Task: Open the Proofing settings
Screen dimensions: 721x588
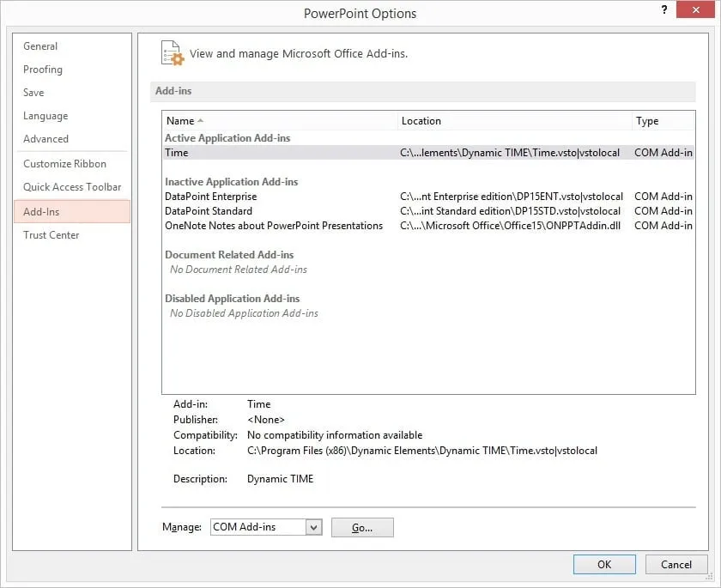Action: pos(42,70)
